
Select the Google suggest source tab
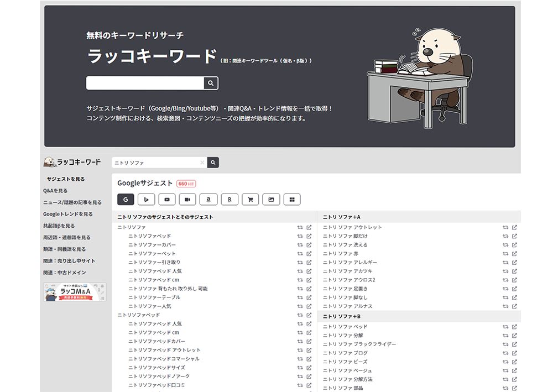coord(126,200)
